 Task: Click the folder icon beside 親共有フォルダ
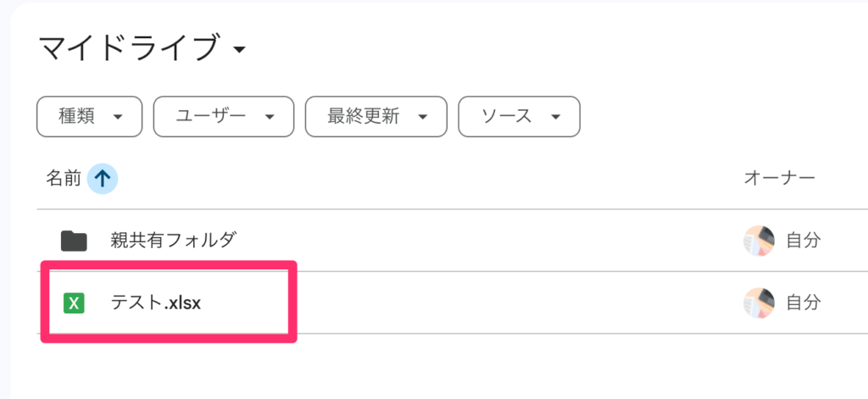[74, 241]
